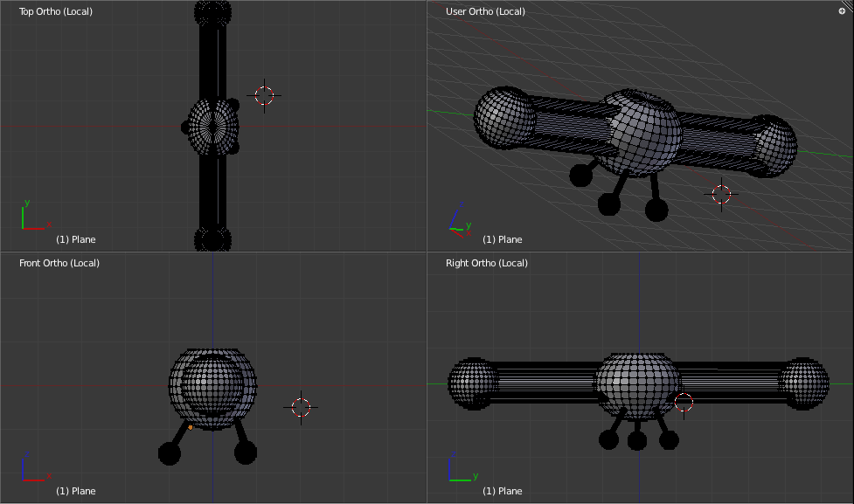The height and width of the screenshot is (504, 854).
Task: Click the 'Top Ortho (Local)' viewport label
Action: (56, 11)
